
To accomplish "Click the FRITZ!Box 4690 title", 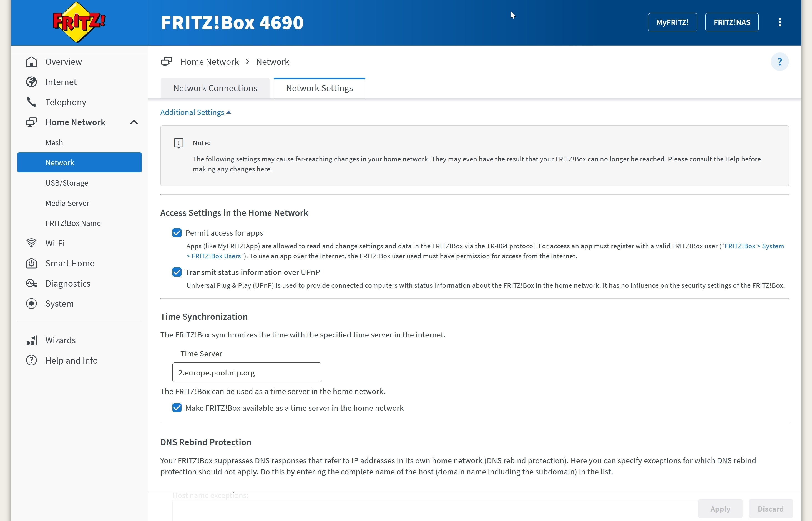I will 232,22.
